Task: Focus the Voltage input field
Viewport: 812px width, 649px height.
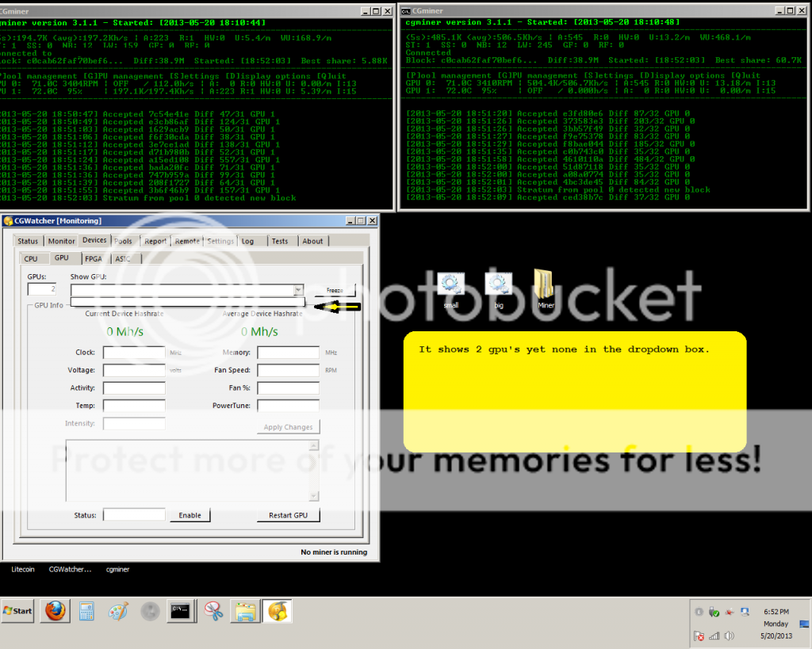Action: tap(134, 371)
